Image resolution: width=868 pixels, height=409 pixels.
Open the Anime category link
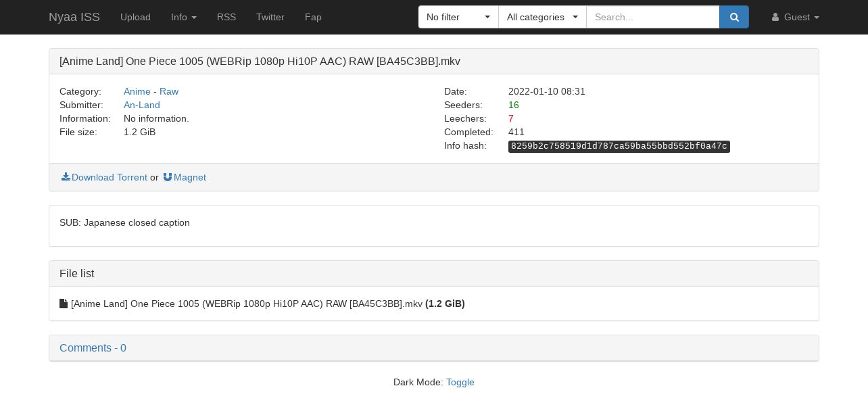click(x=137, y=91)
